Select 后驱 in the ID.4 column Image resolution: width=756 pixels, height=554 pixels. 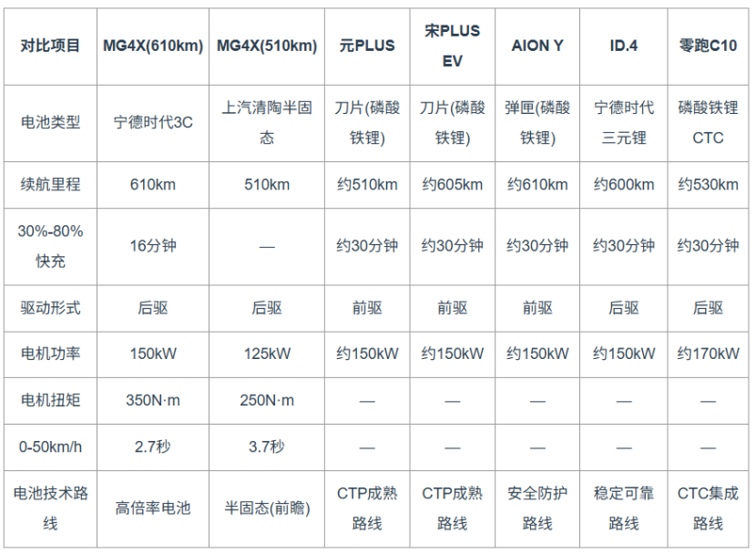[x=623, y=308]
